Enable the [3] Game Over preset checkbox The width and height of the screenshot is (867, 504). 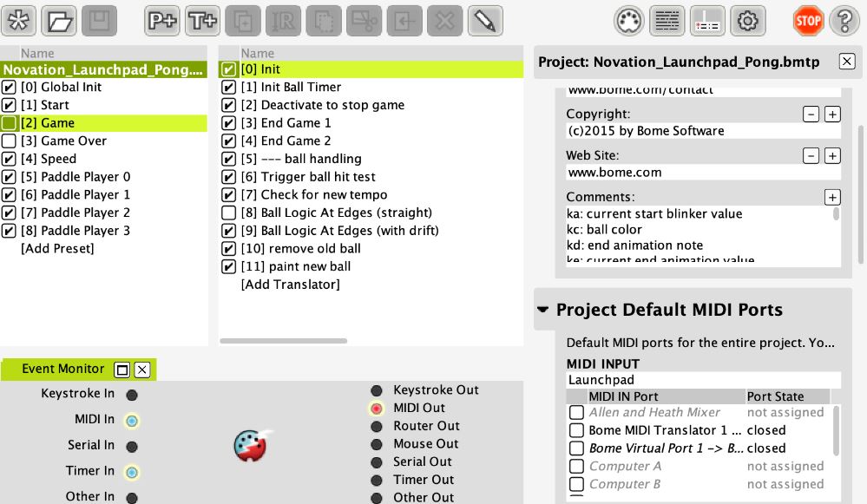9,141
